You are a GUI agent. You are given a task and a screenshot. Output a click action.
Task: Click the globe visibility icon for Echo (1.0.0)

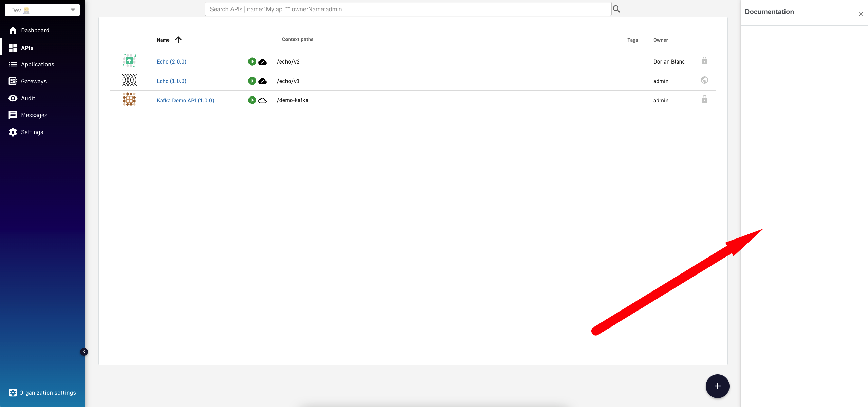point(704,80)
